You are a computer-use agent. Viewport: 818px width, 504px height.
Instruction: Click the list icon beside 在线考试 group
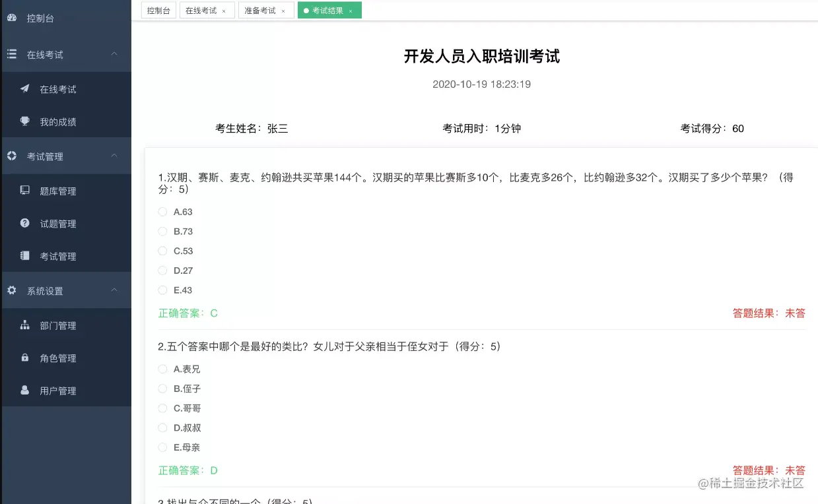[11, 54]
